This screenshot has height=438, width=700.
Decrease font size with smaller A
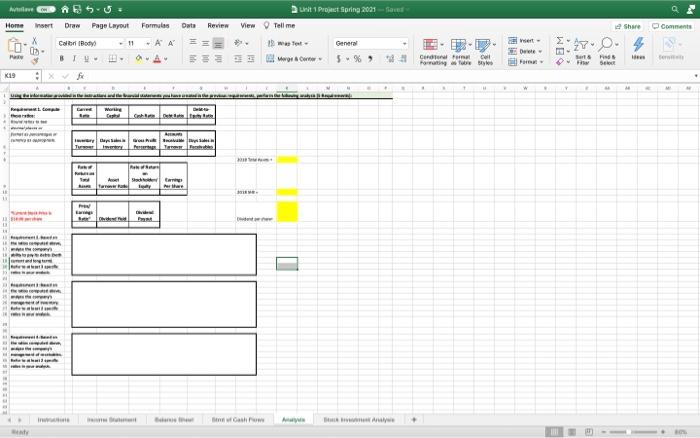click(171, 43)
